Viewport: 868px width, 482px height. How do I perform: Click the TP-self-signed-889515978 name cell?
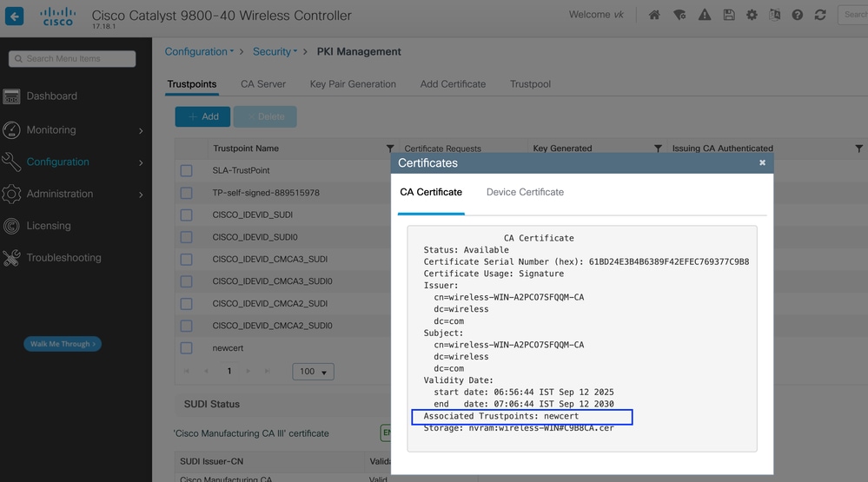click(x=266, y=193)
